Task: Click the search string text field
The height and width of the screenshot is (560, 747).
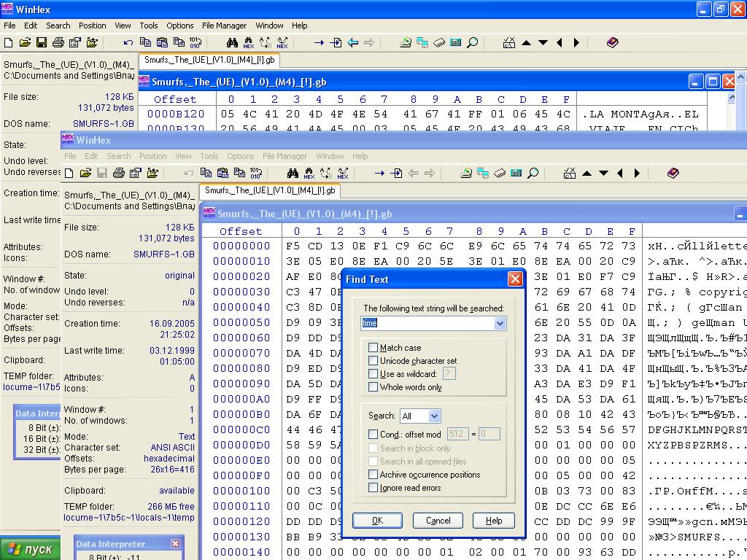Action: (427, 323)
